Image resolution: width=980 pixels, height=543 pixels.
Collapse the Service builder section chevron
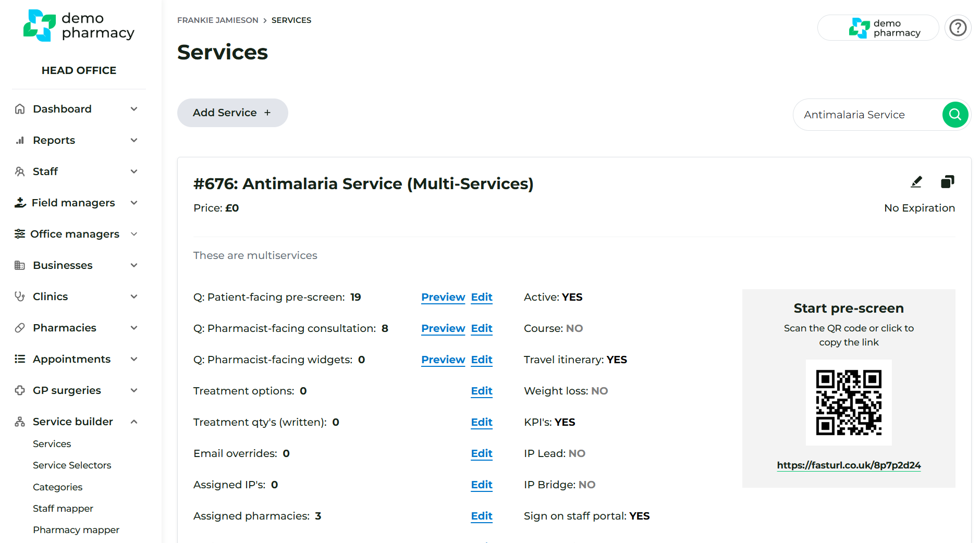point(134,422)
